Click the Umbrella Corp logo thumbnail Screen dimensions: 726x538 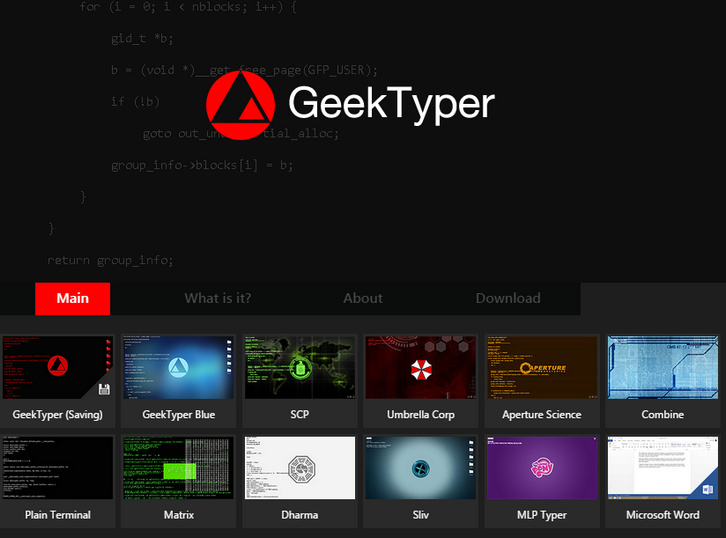(420, 367)
